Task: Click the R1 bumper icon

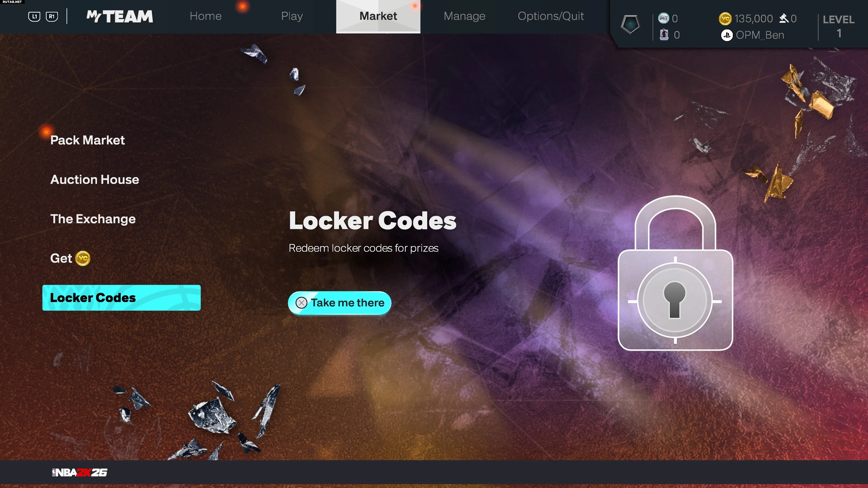Action: coord(52,16)
